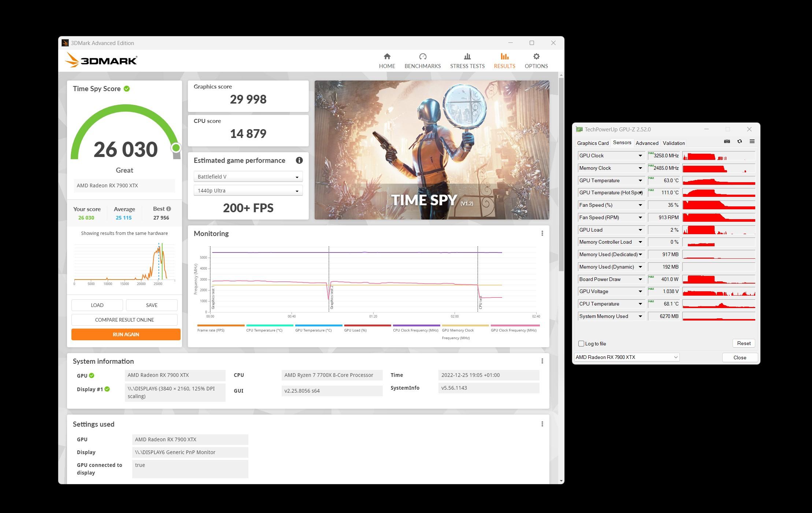Switch to the Advanced tab in GPU-Z
Screen dimensions: 812x513
(x=647, y=143)
